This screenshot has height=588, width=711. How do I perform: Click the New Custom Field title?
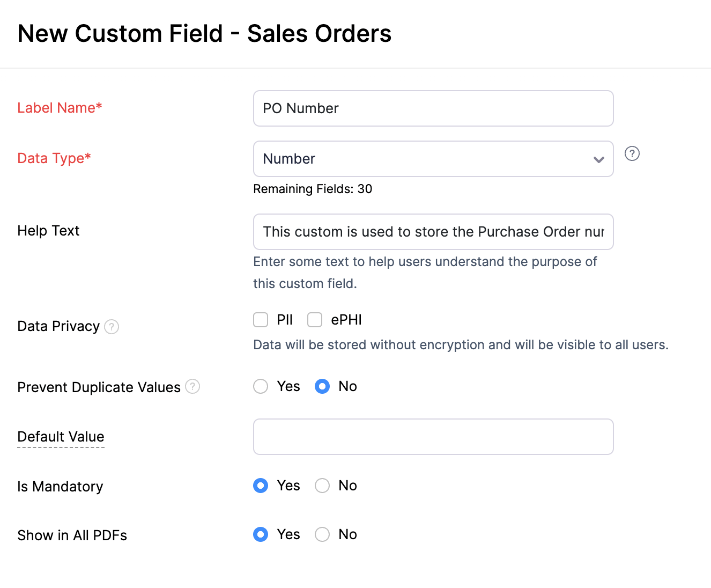(x=205, y=33)
